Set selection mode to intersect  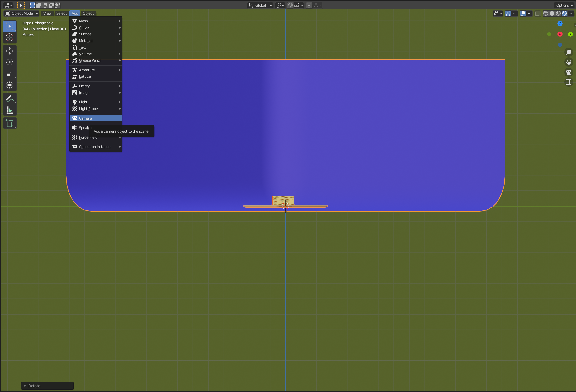tap(57, 5)
